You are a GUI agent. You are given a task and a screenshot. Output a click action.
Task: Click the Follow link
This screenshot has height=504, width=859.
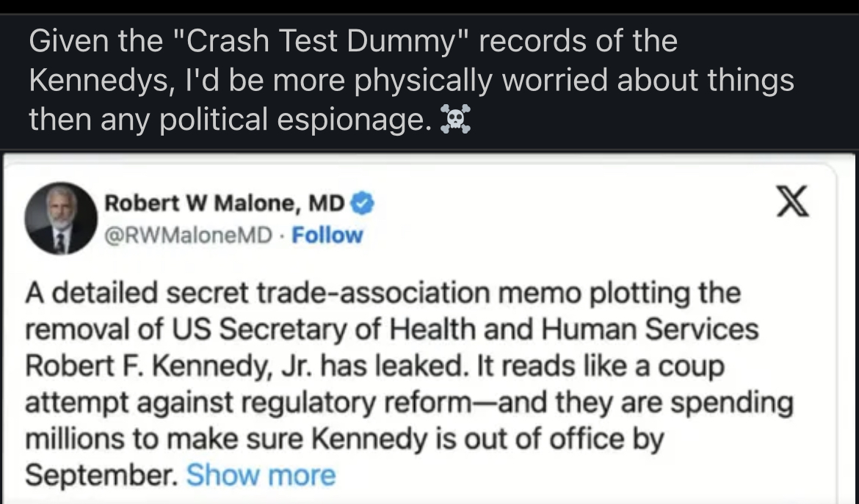(x=327, y=235)
